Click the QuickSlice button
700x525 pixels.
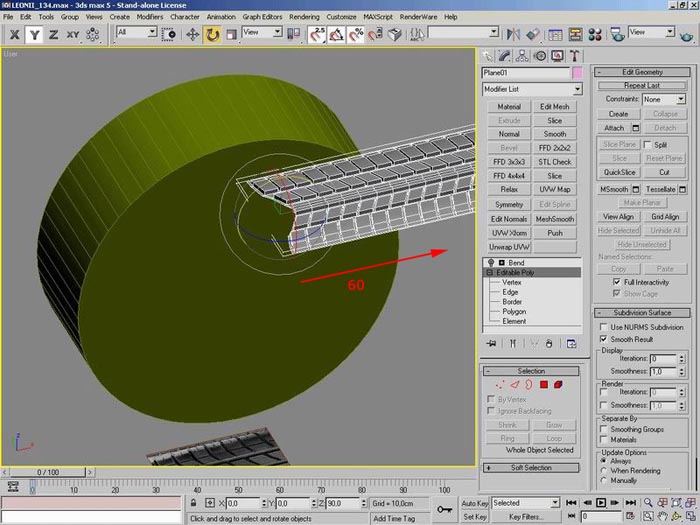pos(619,172)
